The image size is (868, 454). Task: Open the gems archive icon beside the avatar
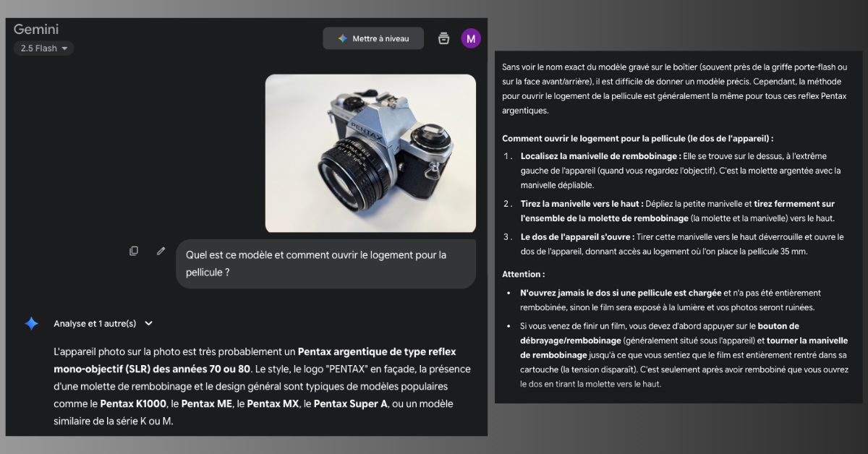click(x=443, y=38)
